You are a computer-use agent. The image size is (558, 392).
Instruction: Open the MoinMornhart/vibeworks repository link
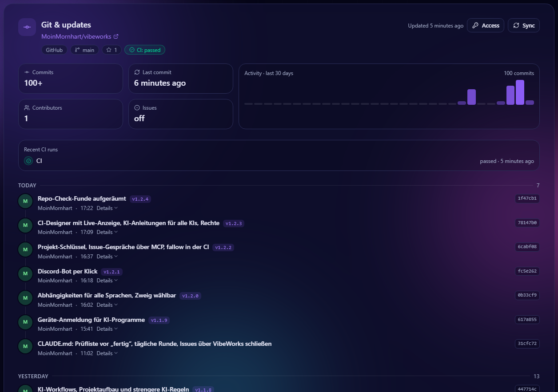[80, 36]
